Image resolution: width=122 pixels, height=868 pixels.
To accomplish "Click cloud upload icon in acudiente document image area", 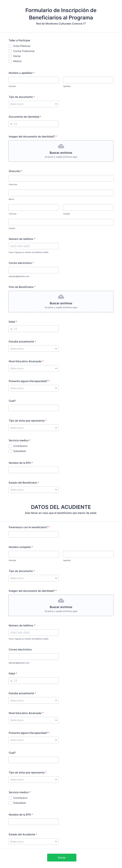I will (61, 600).
